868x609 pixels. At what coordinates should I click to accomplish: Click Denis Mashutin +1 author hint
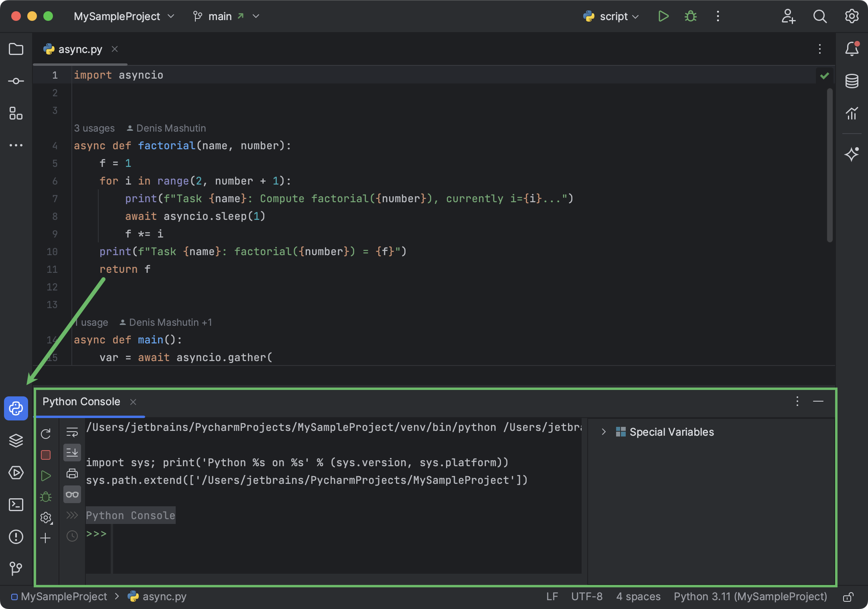click(x=166, y=323)
